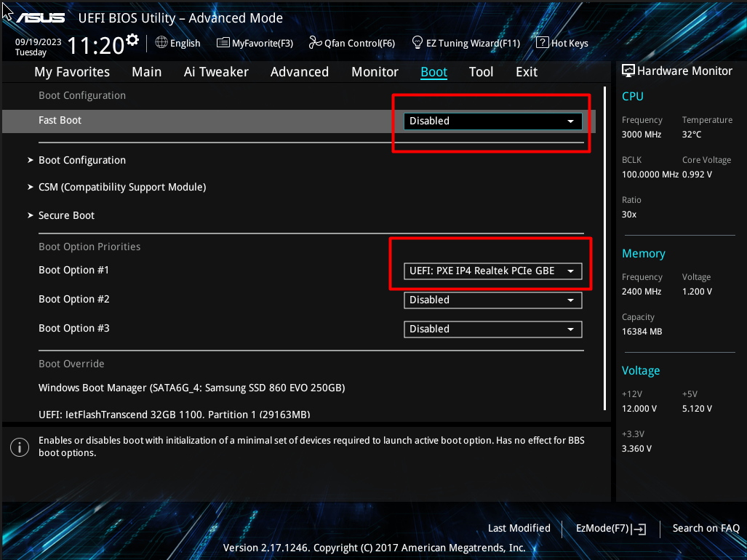
Task: Open the Boot Option #2 dropdown
Action: click(492, 300)
